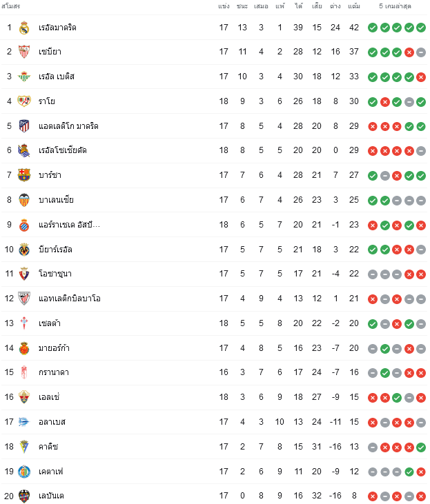The height and width of the screenshot is (504, 430).
Task: Open the เลบันเต row at bottom
Action: pyautogui.click(x=214, y=496)
